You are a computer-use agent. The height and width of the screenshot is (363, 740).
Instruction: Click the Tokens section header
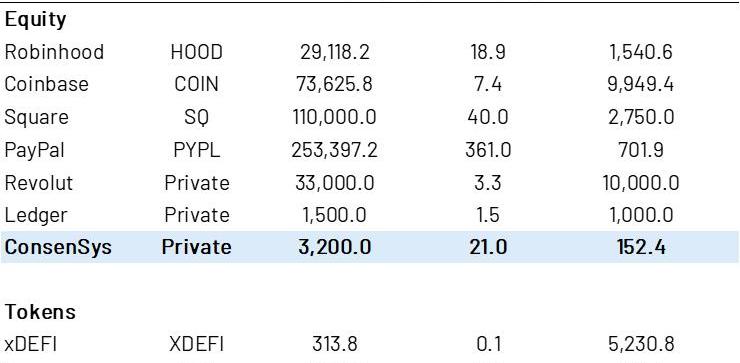coord(40,312)
